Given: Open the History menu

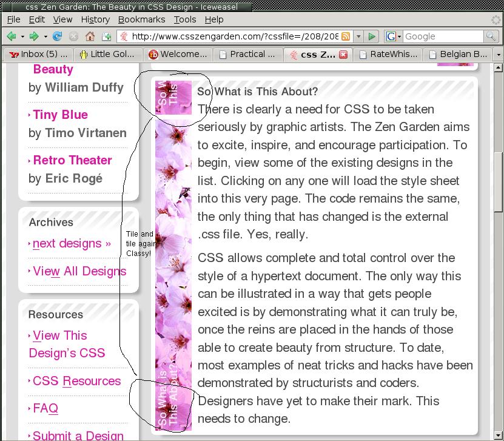Looking at the screenshot, I should [95, 19].
